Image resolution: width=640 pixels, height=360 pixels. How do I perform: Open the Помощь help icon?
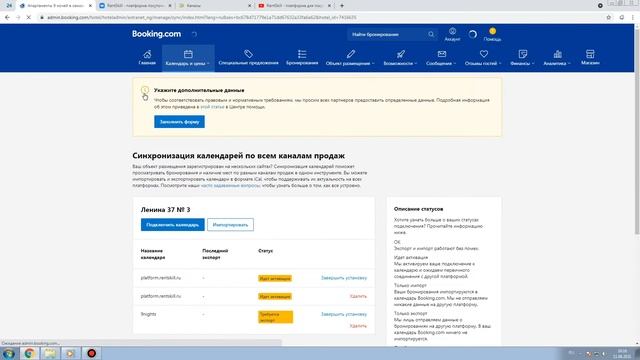pos(492,31)
